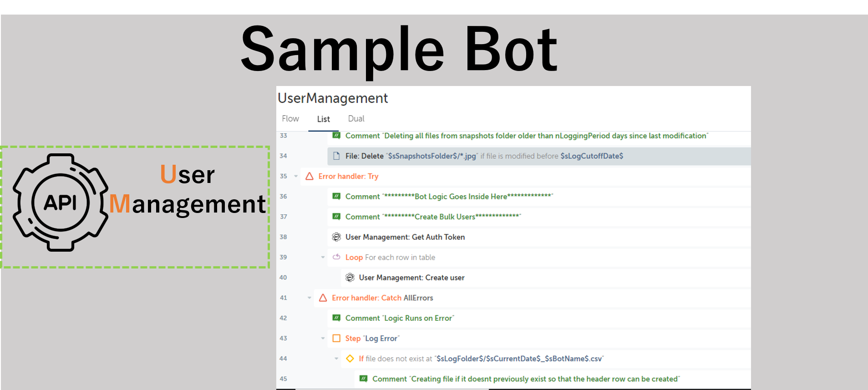Click line number 42
Viewport: 868px width, 390px height.
[283, 318]
